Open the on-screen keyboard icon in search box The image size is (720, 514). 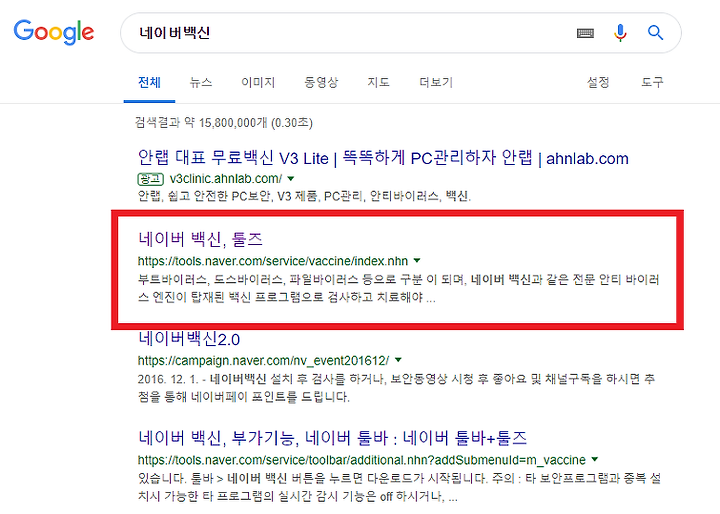click(585, 33)
